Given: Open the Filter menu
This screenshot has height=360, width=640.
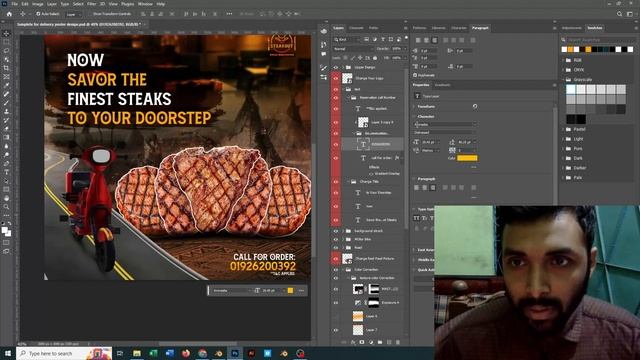Looking at the screenshot, I should click(x=91, y=4).
